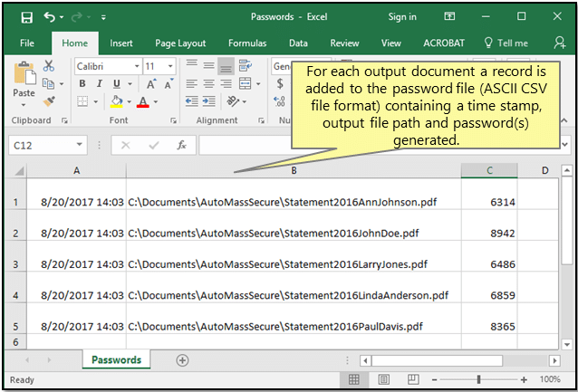The image size is (578, 392).
Task: Switch to Page Break Preview icon
Action: (413, 379)
